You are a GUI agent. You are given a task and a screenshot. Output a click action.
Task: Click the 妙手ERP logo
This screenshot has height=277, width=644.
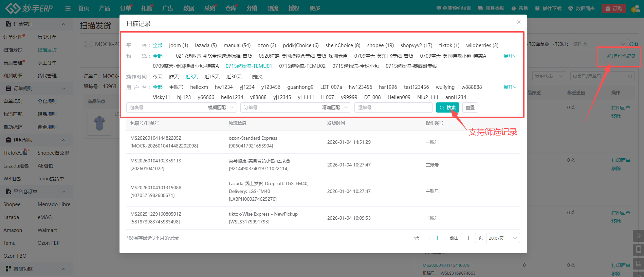pos(29,8)
